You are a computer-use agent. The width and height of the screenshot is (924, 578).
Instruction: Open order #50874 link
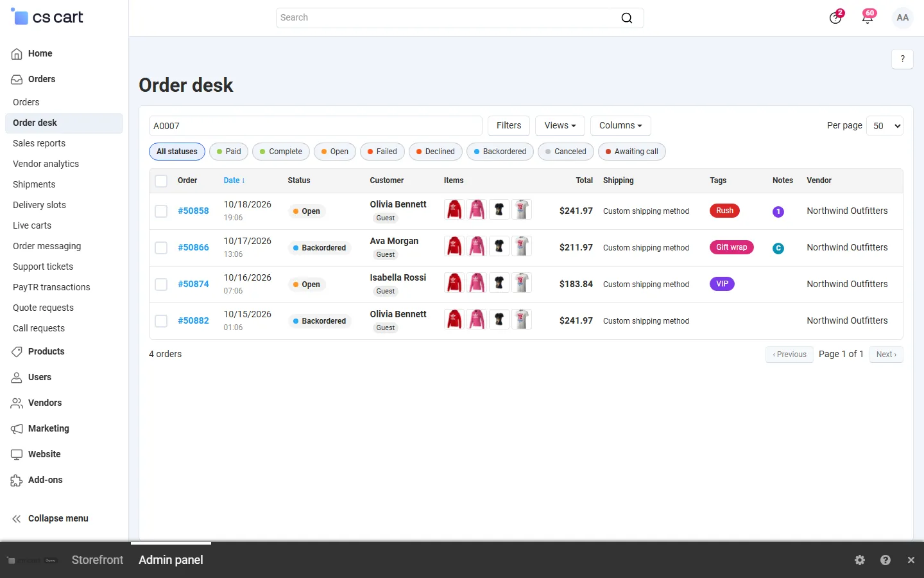tap(193, 285)
